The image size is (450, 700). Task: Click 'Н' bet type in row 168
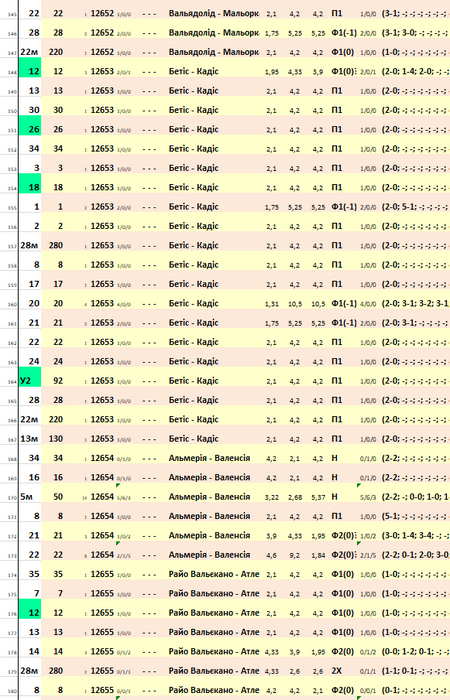(334, 458)
